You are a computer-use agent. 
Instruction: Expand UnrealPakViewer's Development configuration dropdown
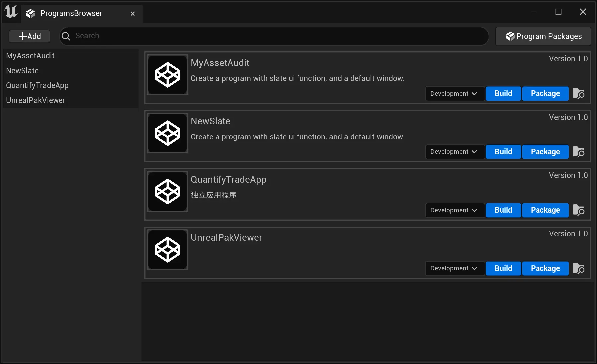click(454, 269)
